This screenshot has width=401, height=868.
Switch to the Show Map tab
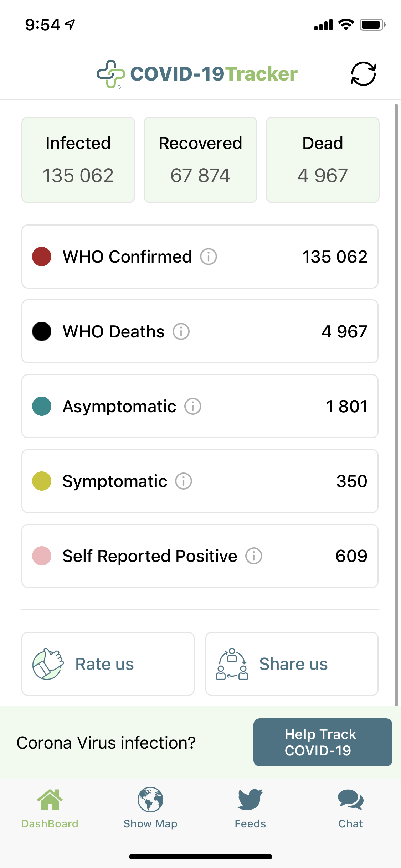coord(150,807)
